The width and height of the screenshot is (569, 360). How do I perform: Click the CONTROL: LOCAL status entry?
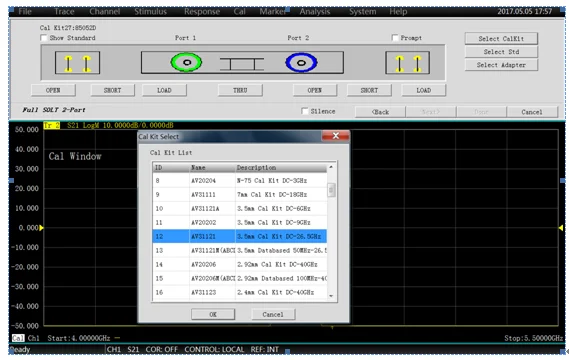(214, 349)
